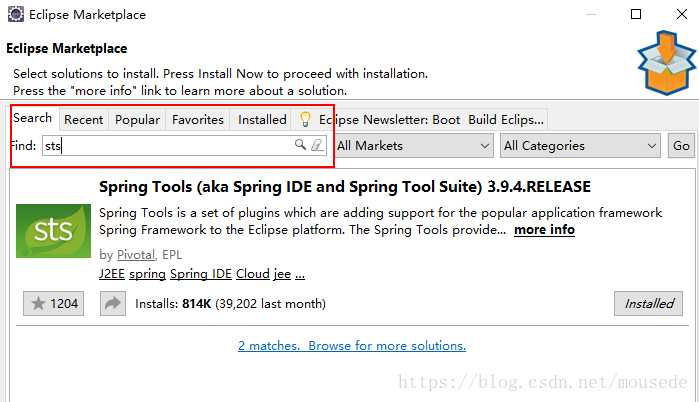Screen dimensions: 699x402
Task: Maximize the Eclipse Marketplace window
Action: (636, 14)
